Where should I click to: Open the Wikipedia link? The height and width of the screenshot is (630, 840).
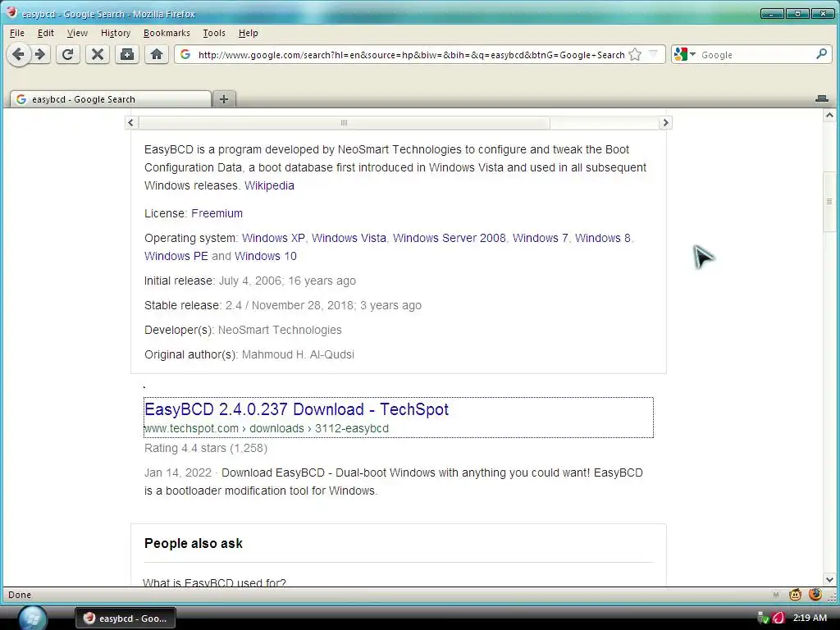(269, 185)
